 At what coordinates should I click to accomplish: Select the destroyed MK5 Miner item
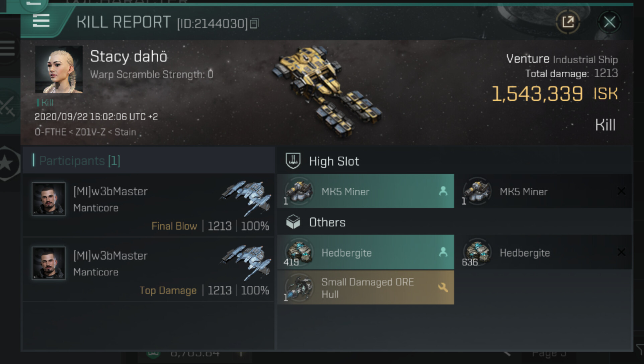tap(544, 191)
